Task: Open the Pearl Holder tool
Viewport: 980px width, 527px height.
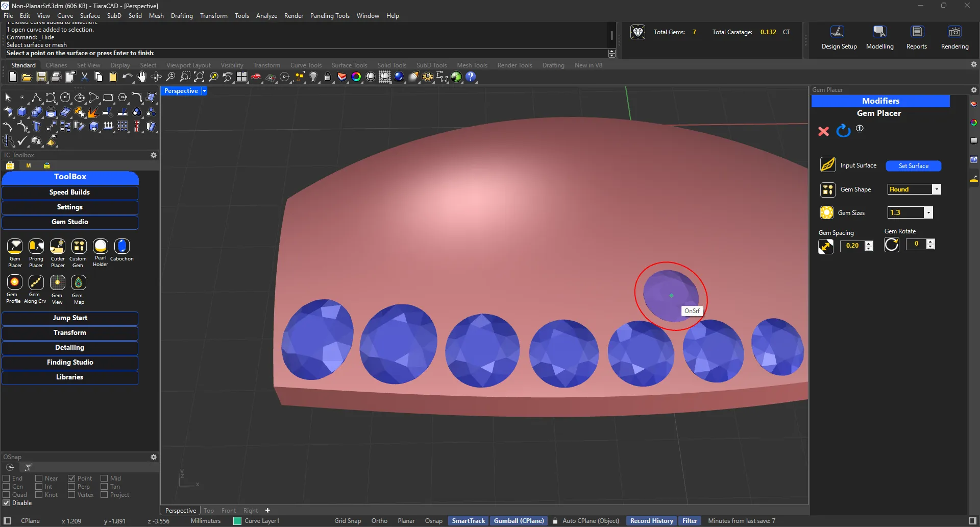Action: click(x=101, y=246)
